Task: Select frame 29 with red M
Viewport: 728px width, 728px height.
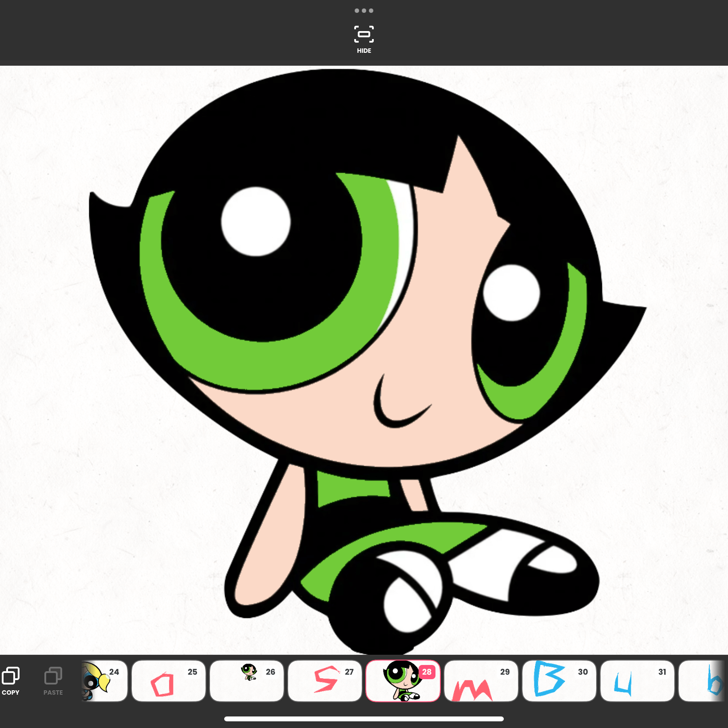Action: point(481,681)
